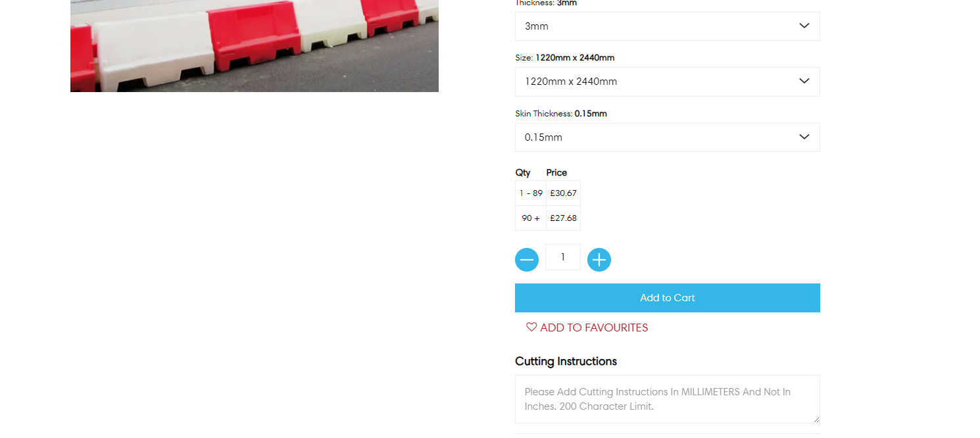Decrease quantity with the minus icon
The width and height of the screenshot is (980, 438).
tap(527, 260)
